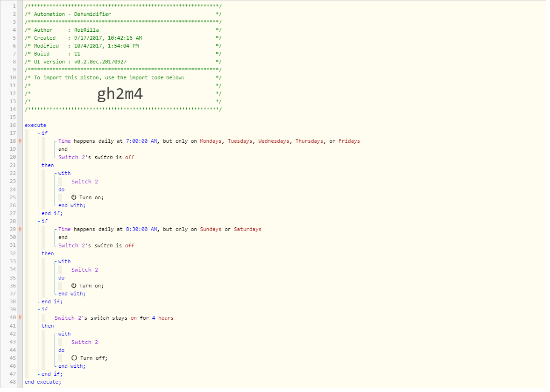Click Switch 2 device on line 34
Viewport: 550px width, 392px height.
(x=85, y=270)
